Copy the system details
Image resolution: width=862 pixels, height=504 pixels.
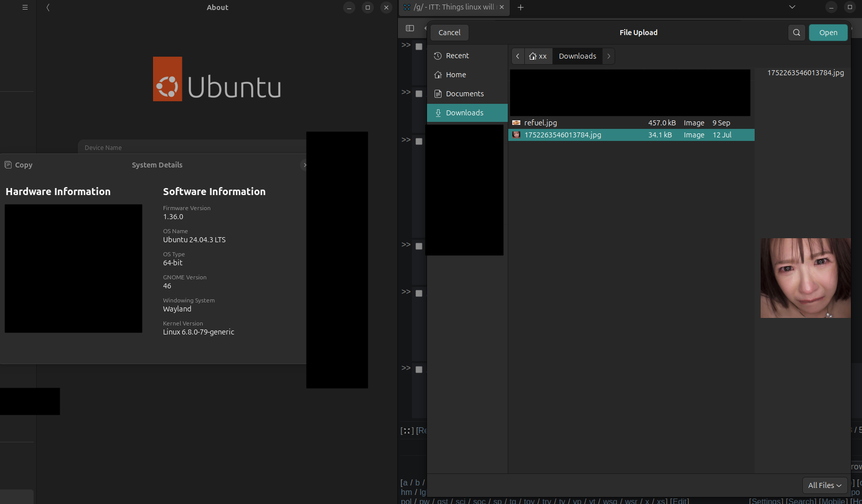click(19, 165)
